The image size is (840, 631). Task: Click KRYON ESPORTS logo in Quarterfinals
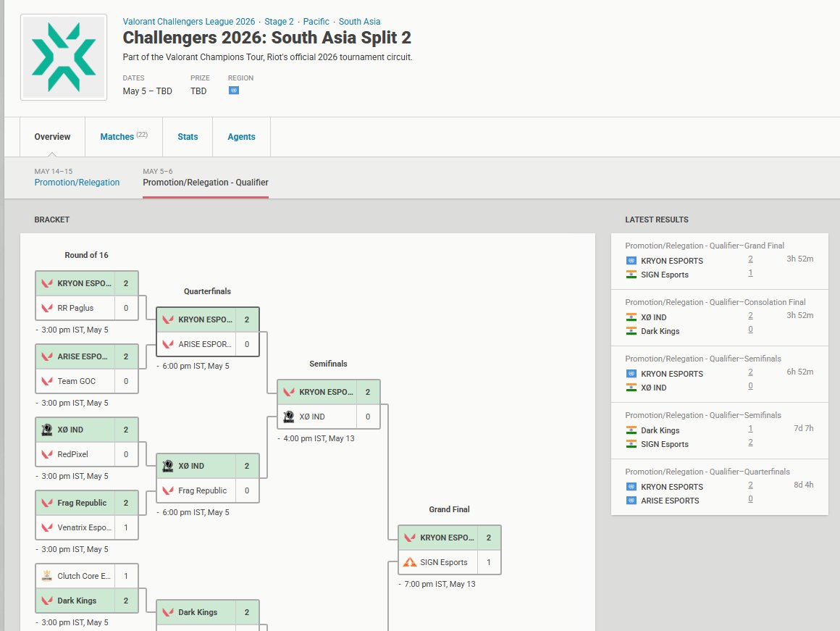point(168,319)
